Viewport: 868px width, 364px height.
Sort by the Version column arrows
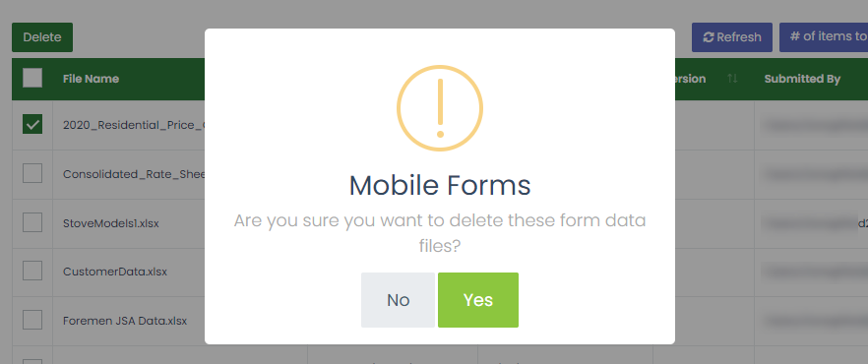732,79
